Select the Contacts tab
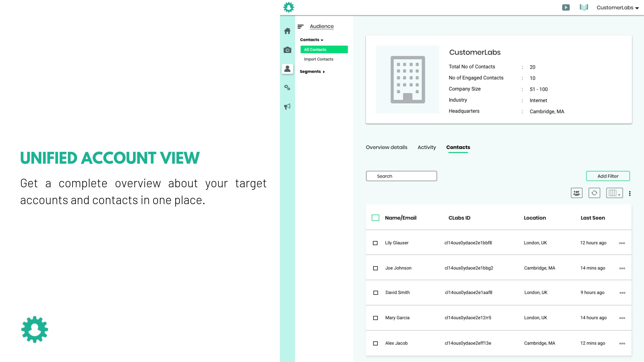The width and height of the screenshot is (644, 362). (458, 147)
